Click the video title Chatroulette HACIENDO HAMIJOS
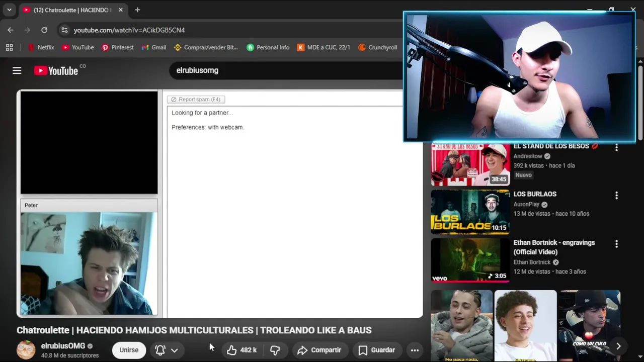This screenshot has height=362, width=644. tap(194, 330)
